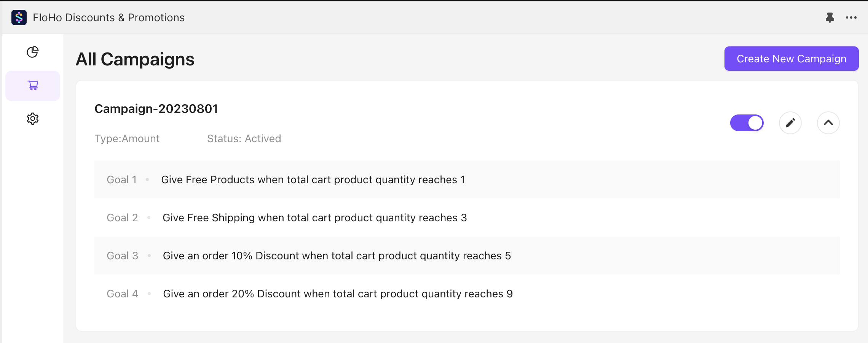868x343 pixels.
Task: Open the three-dot more options menu
Action: click(x=851, y=17)
